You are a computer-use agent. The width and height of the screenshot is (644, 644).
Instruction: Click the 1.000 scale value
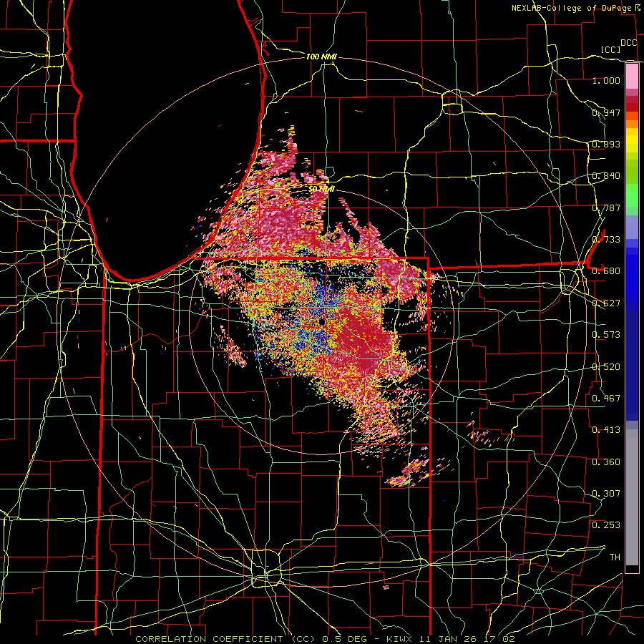[606, 80]
